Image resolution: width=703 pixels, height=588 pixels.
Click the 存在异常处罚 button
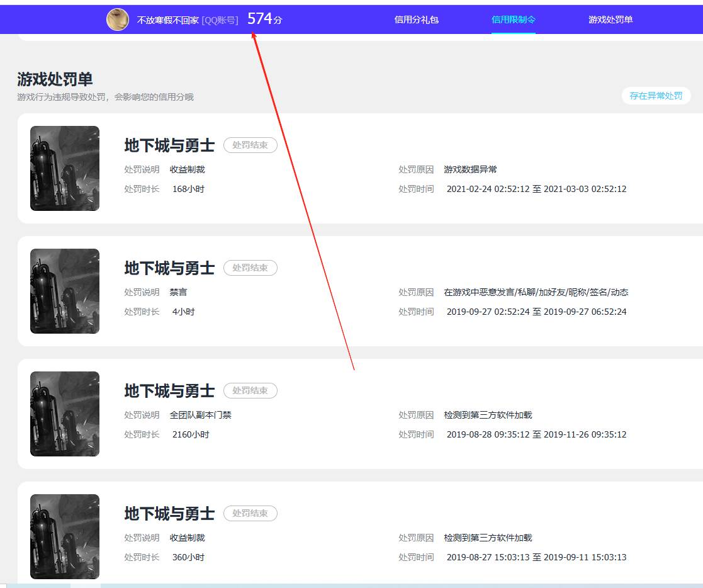click(x=656, y=96)
